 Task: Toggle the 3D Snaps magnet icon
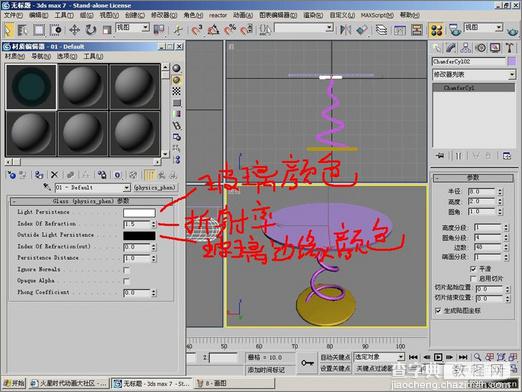pos(197,30)
